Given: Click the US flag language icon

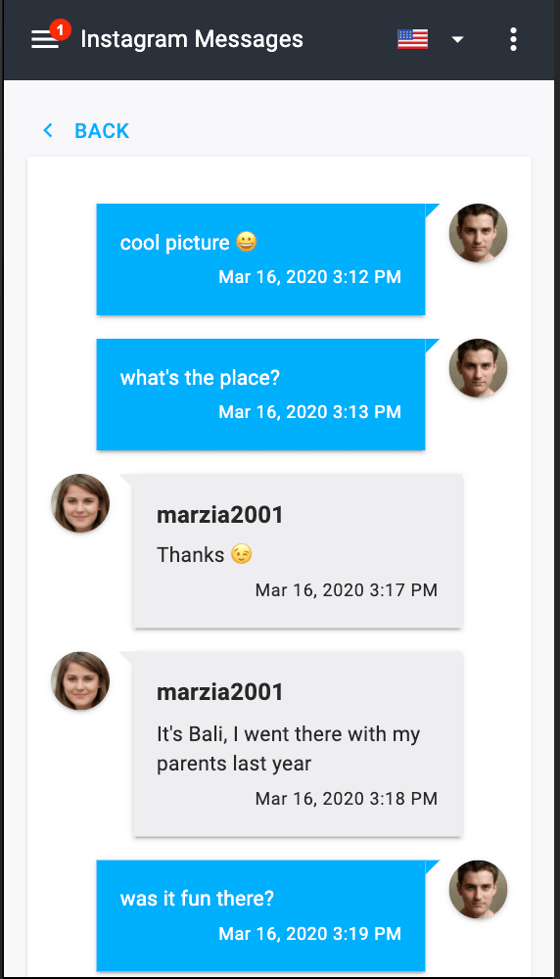Looking at the screenshot, I should 413,39.
